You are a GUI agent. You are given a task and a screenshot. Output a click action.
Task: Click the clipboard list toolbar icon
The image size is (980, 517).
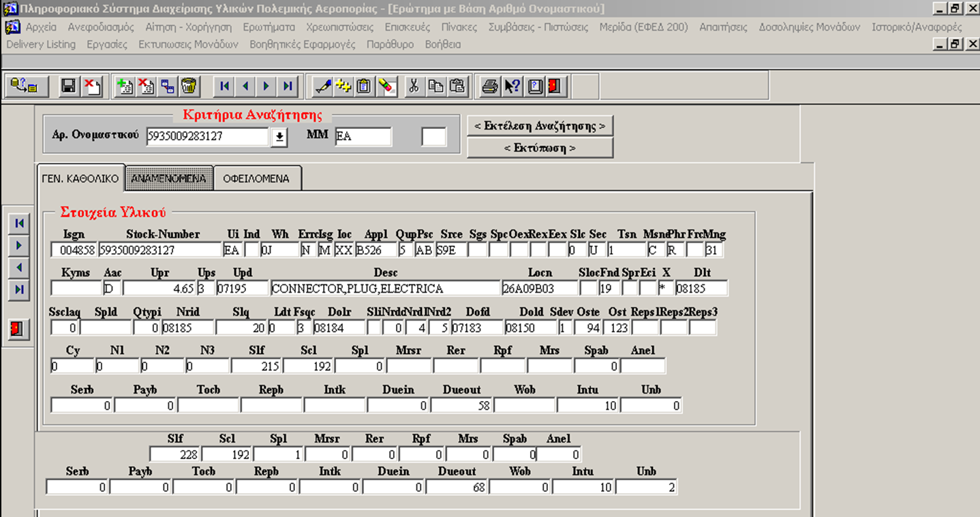coord(365,86)
